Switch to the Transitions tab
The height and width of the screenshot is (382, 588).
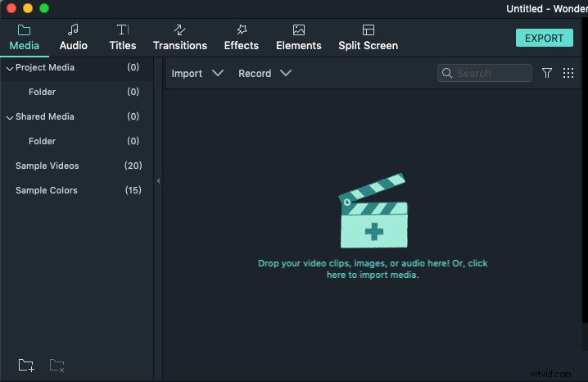click(179, 38)
